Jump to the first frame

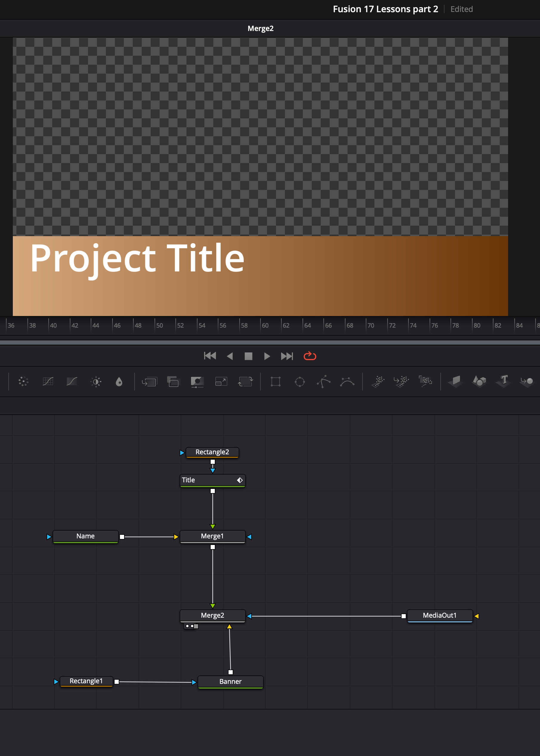(x=210, y=356)
